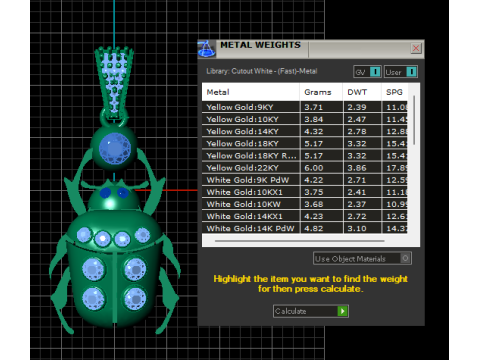Click DWT value 3.86
Viewport: 480px width, 360px height.
click(357, 168)
